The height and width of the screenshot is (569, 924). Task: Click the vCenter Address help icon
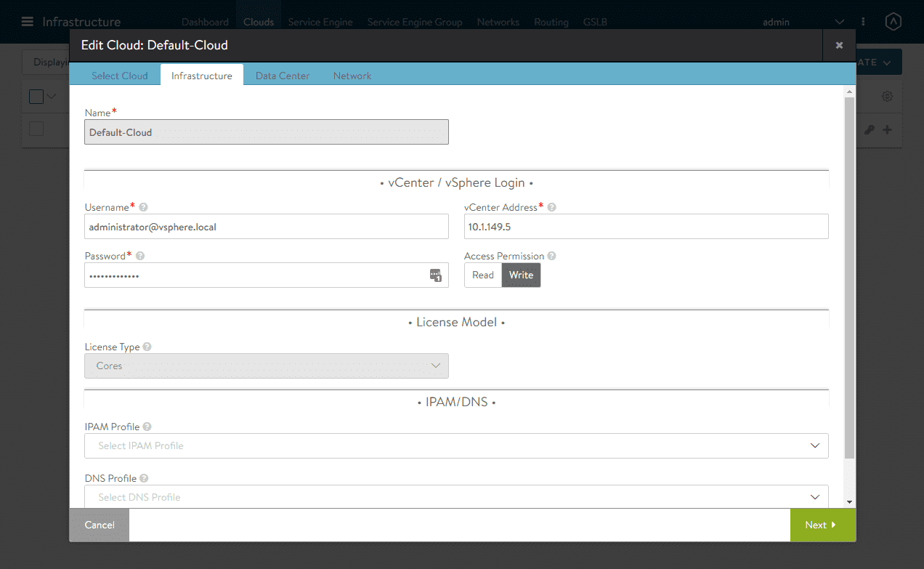pos(552,208)
